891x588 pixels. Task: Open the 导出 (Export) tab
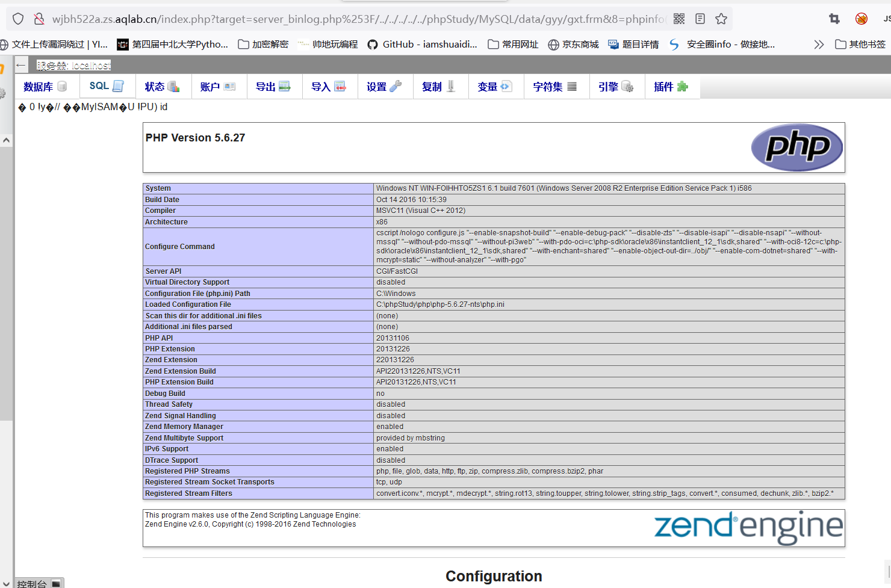coord(274,87)
